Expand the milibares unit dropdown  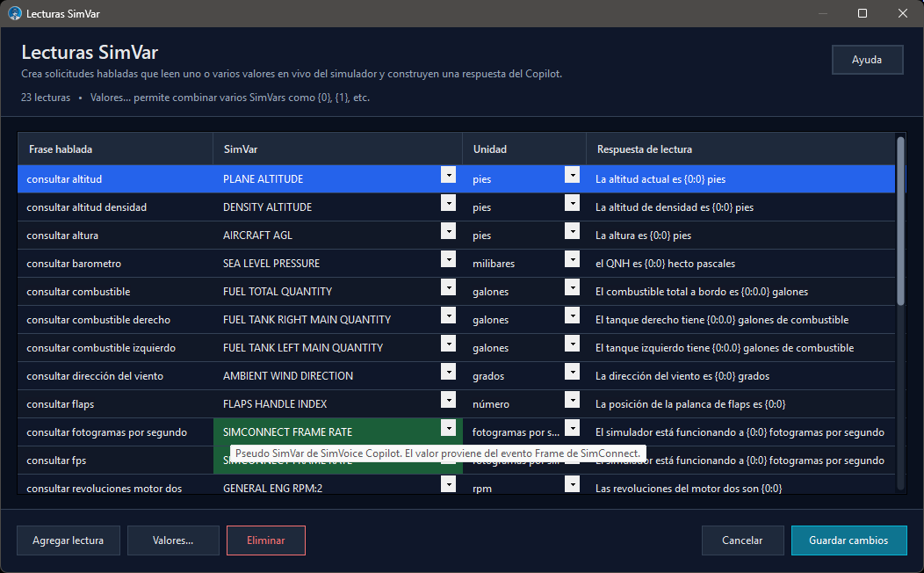572,258
